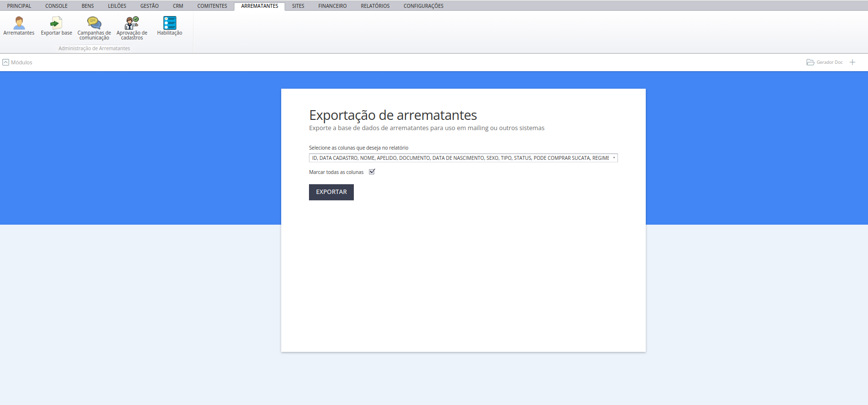The height and width of the screenshot is (405, 868).
Task: Expand the report columns dropdown arrow
Action: point(614,158)
